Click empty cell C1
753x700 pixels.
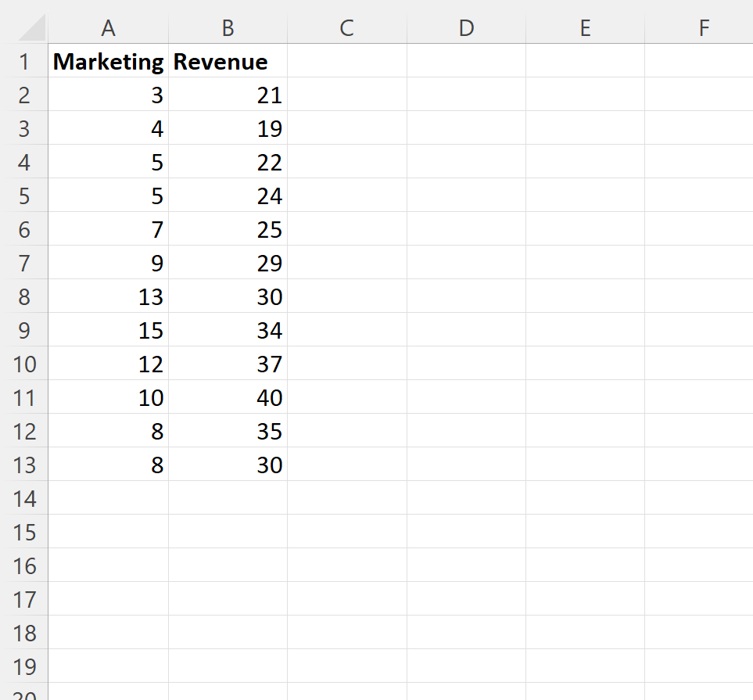(346, 61)
